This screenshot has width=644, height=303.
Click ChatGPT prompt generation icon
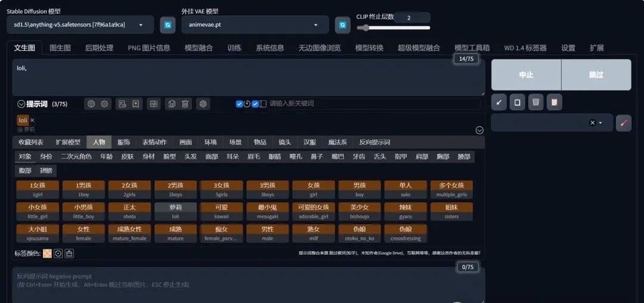coord(203,104)
